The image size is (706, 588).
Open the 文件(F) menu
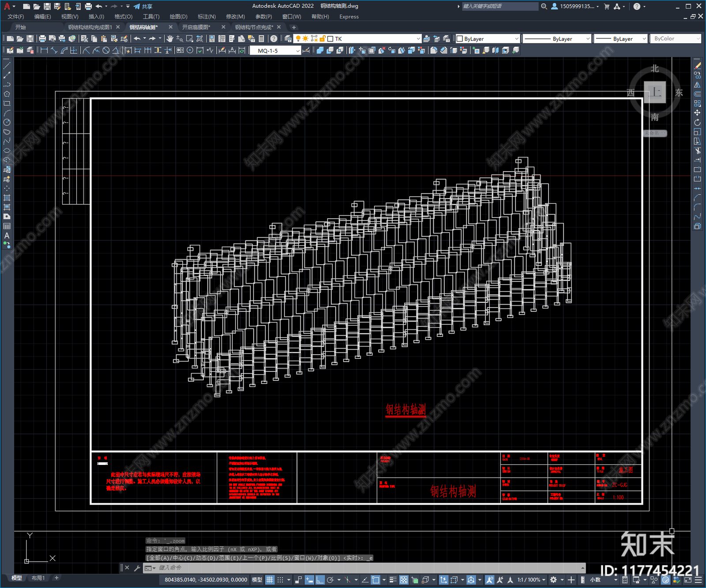16,17
